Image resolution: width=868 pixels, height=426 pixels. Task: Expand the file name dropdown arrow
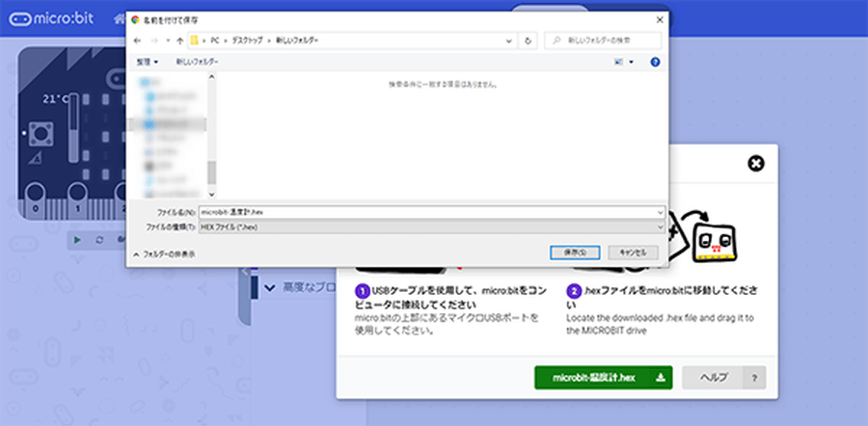point(661,212)
